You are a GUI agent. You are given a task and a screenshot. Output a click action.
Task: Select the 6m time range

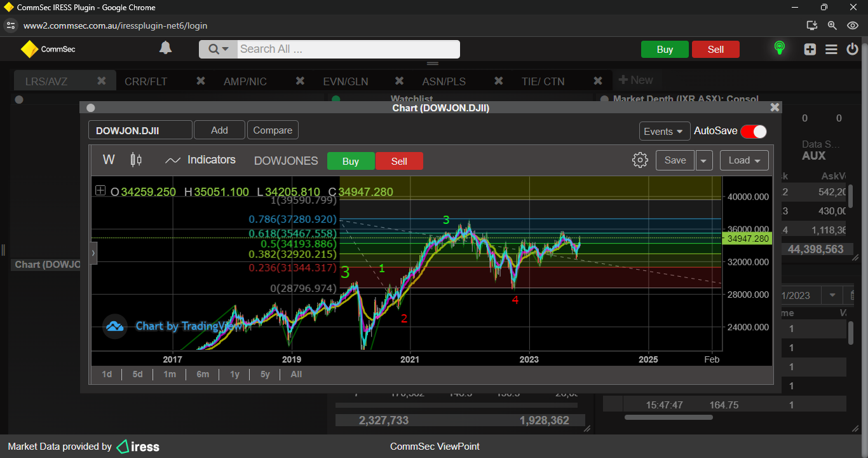(x=203, y=374)
